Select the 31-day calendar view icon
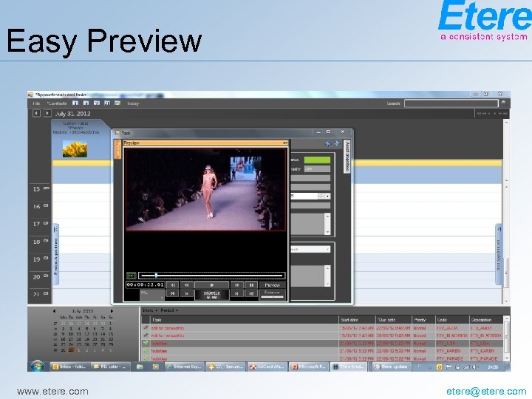 click(107, 103)
